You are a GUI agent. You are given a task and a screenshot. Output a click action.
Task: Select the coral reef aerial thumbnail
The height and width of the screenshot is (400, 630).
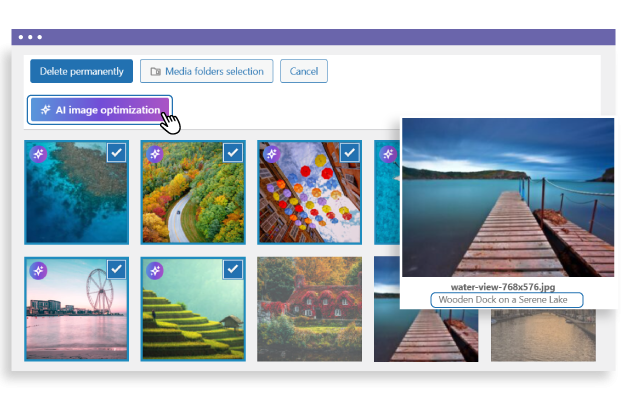point(76,192)
